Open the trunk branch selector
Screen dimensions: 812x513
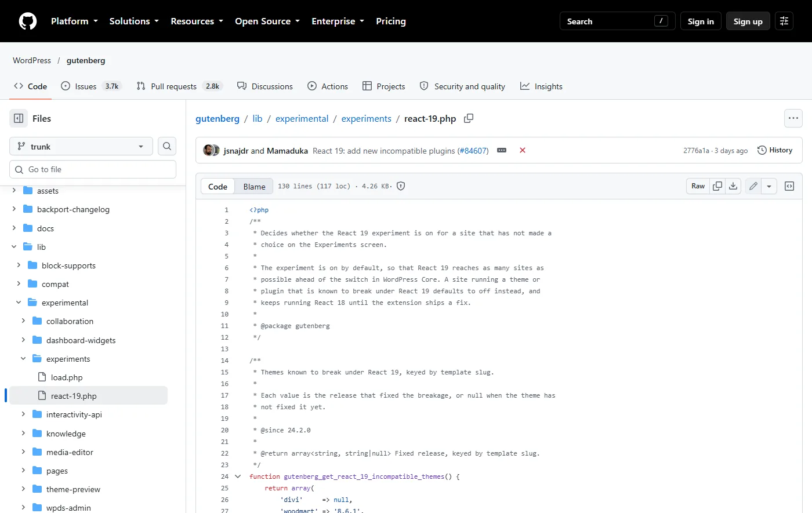(x=81, y=146)
